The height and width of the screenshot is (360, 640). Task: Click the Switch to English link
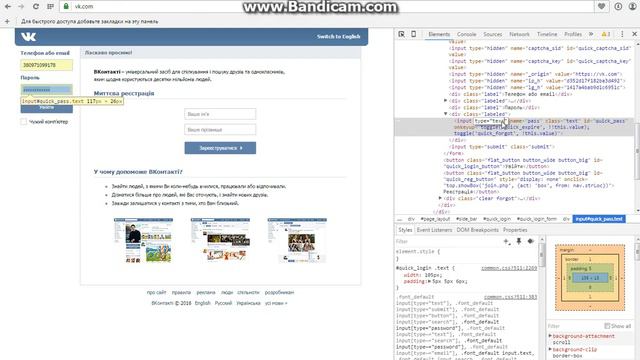tap(339, 37)
